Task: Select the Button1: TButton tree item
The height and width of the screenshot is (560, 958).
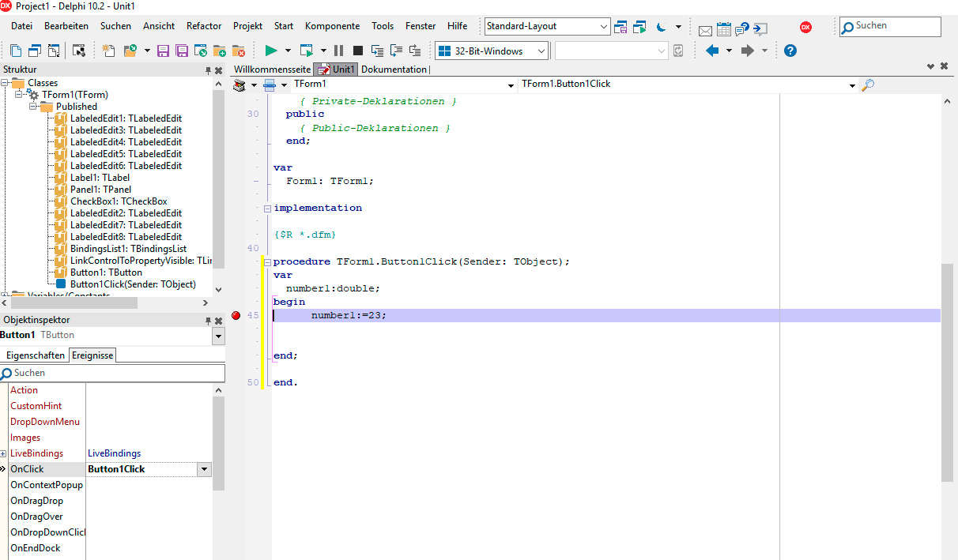Action: click(106, 272)
